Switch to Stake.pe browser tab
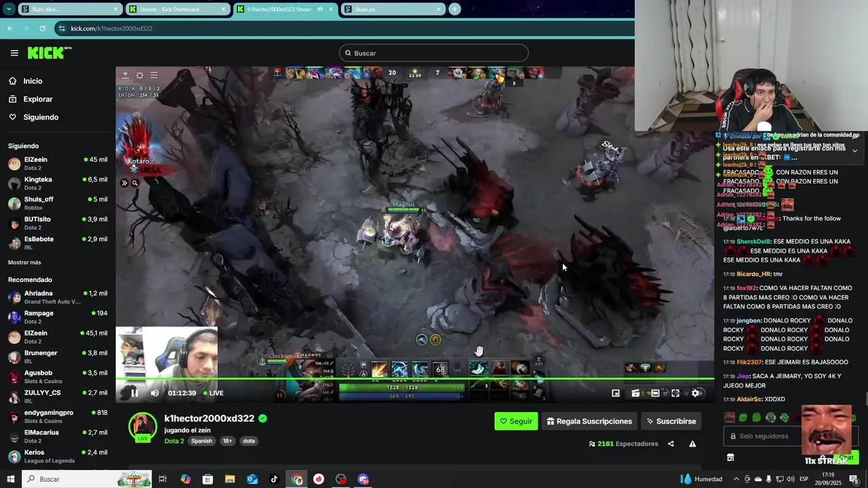This screenshot has height=488, width=868. pos(392,9)
